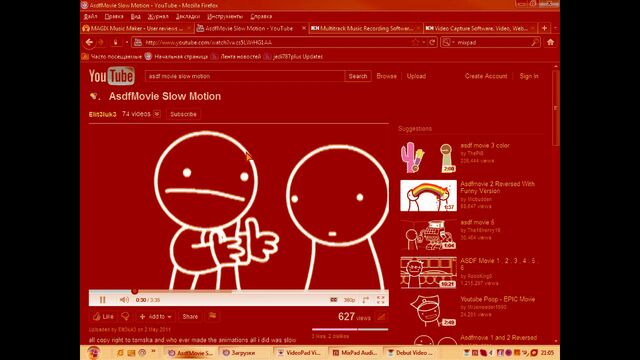
Task: Expand the 74 videos dropdown arrow
Action: click(157, 114)
